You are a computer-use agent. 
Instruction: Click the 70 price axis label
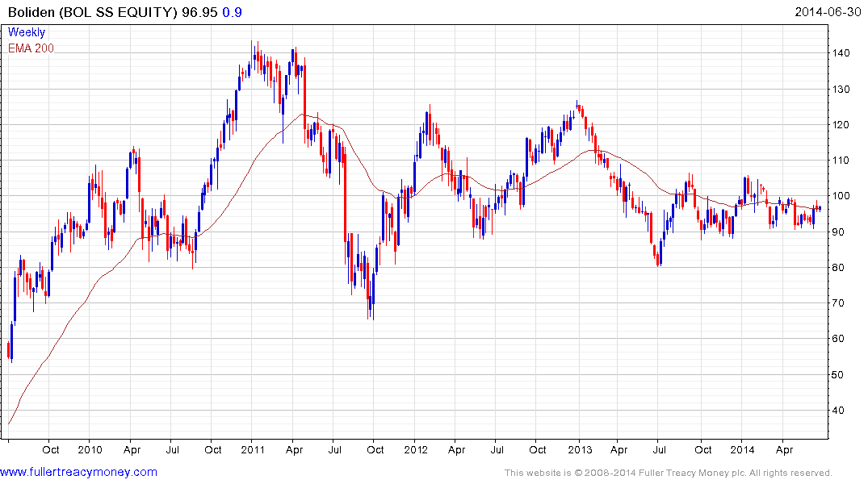click(x=838, y=303)
